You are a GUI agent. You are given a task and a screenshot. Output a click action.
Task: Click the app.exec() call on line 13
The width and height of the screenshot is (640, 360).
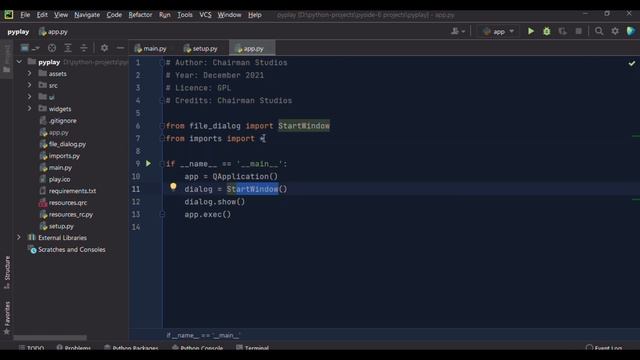(207, 214)
